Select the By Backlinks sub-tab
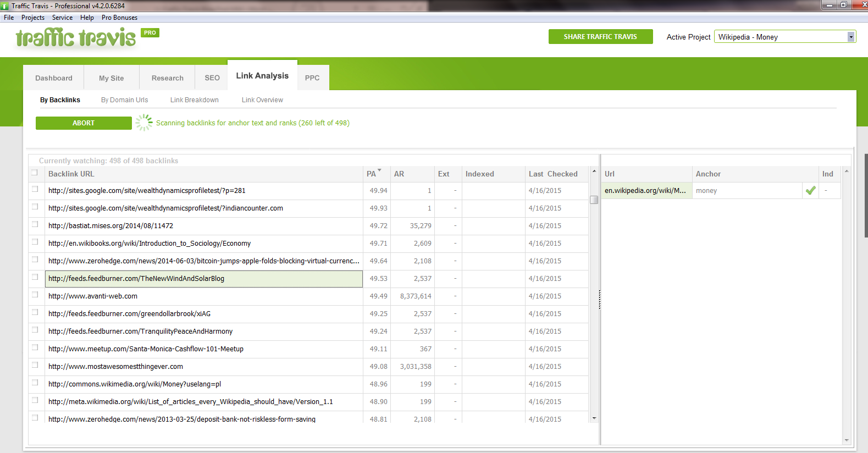868x453 pixels. coord(60,100)
